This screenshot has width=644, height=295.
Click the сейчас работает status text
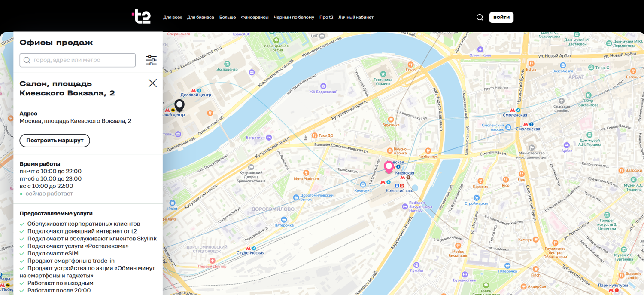[x=49, y=194]
